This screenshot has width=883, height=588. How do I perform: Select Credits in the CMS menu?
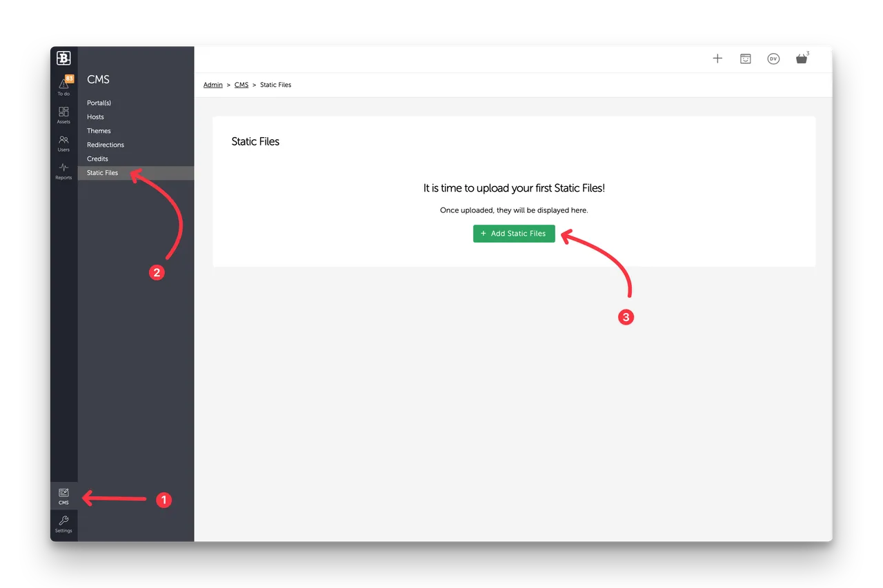[97, 159]
